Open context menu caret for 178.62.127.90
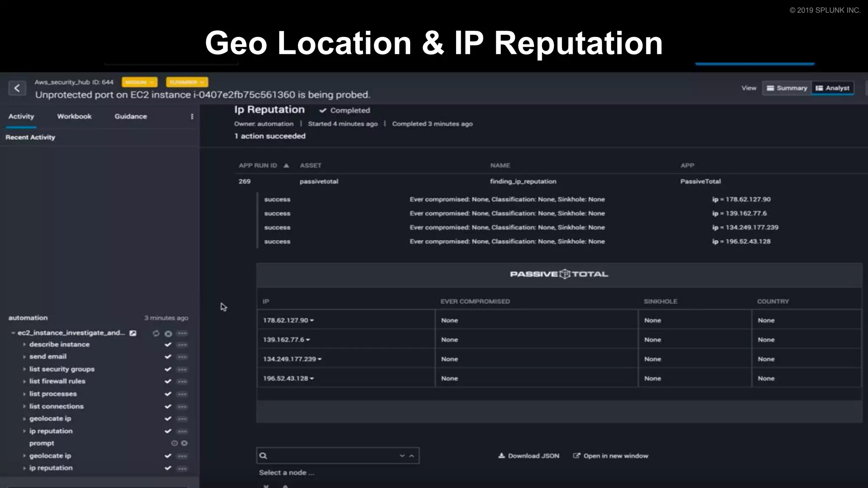The height and width of the screenshot is (488, 868). coord(312,320)
